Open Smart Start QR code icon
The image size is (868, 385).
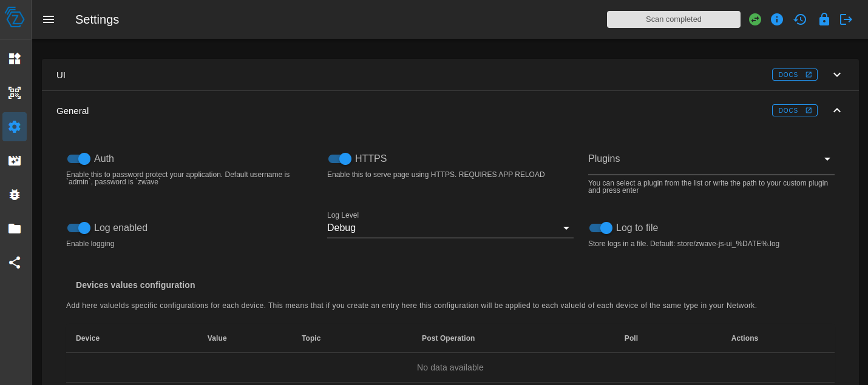(x=15, y=93)
